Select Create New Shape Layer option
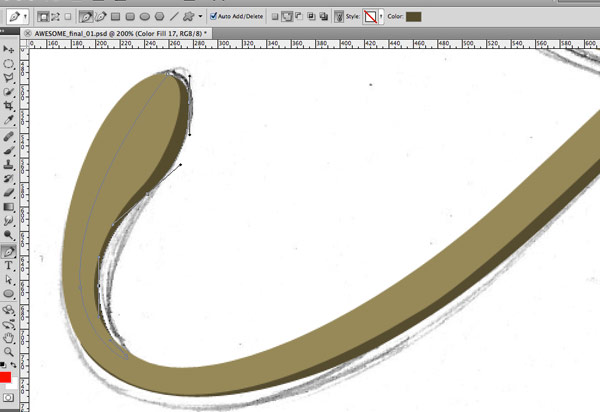This screenshot has height=412, width=600. click(274, 16)
